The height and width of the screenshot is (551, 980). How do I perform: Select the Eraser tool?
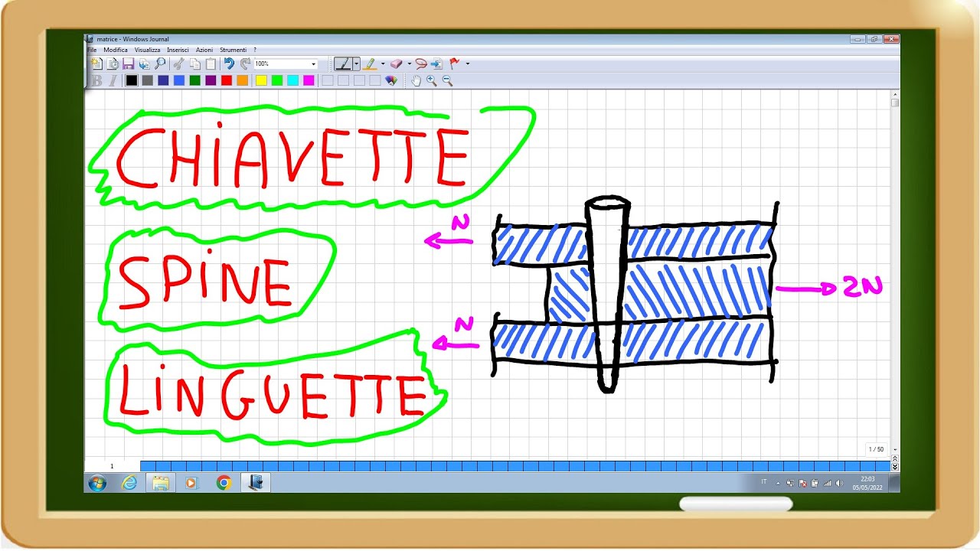[x=397, y=64]
